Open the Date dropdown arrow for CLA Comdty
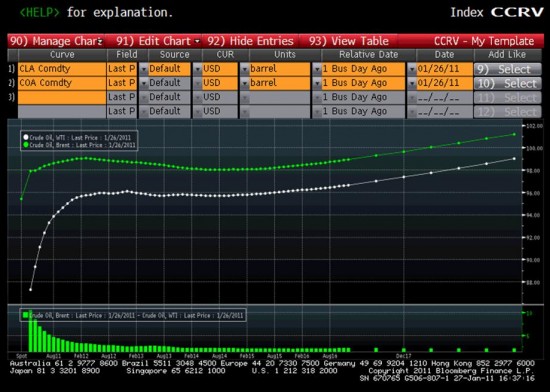Screen dimensions: 550x392 pyautogui.click(x=412, y=69)
